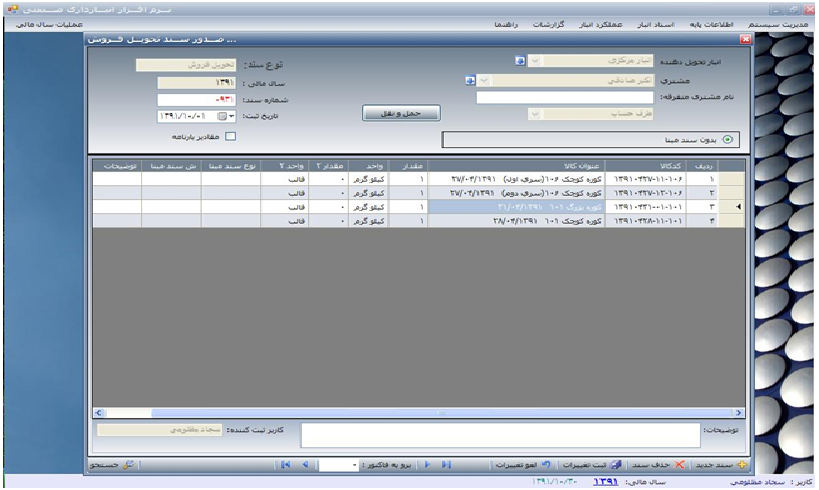Select the 'بدون سند مبنا' radio button

(726, 140)
